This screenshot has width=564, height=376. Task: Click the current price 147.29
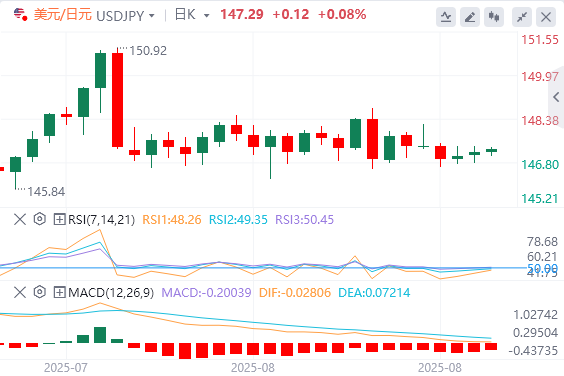click(242, 14)
